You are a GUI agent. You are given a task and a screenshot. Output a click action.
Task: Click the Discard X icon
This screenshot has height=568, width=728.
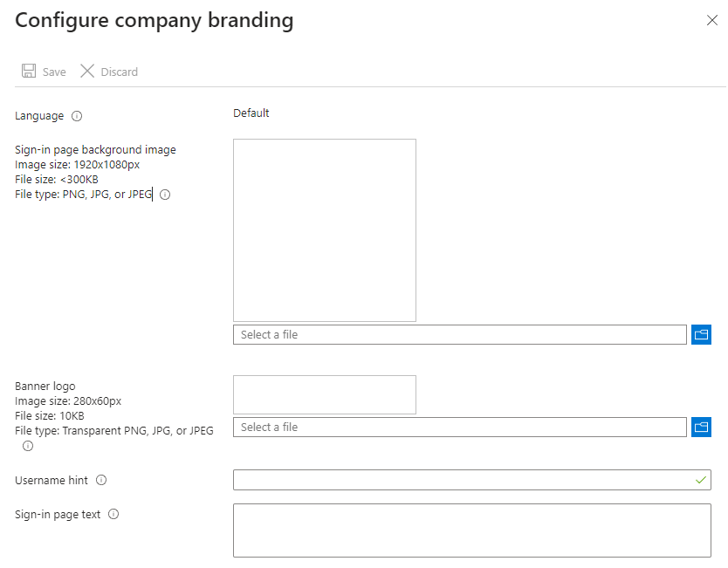click(87, 71)
